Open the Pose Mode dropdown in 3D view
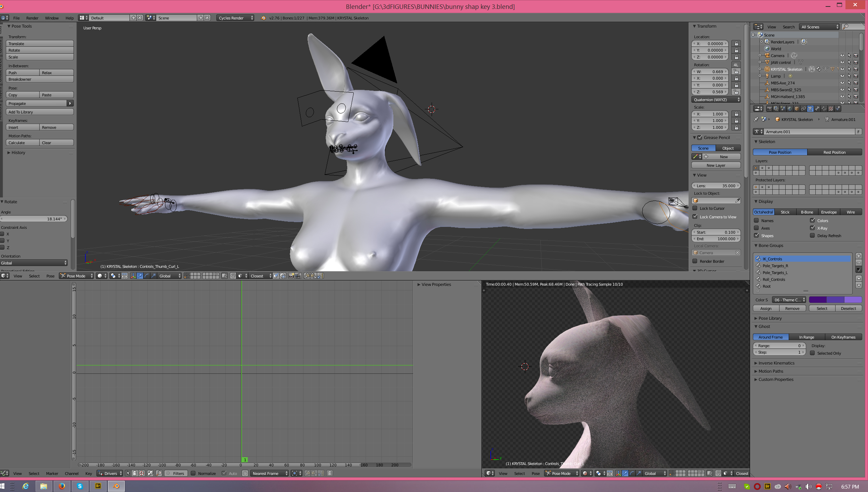 (77, 276)
